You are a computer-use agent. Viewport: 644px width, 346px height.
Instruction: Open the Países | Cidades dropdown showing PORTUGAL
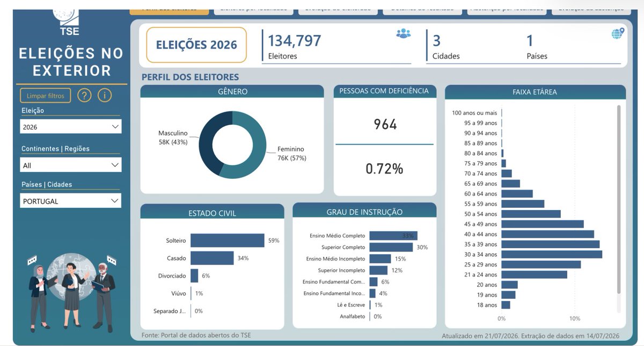coord(71,201)
